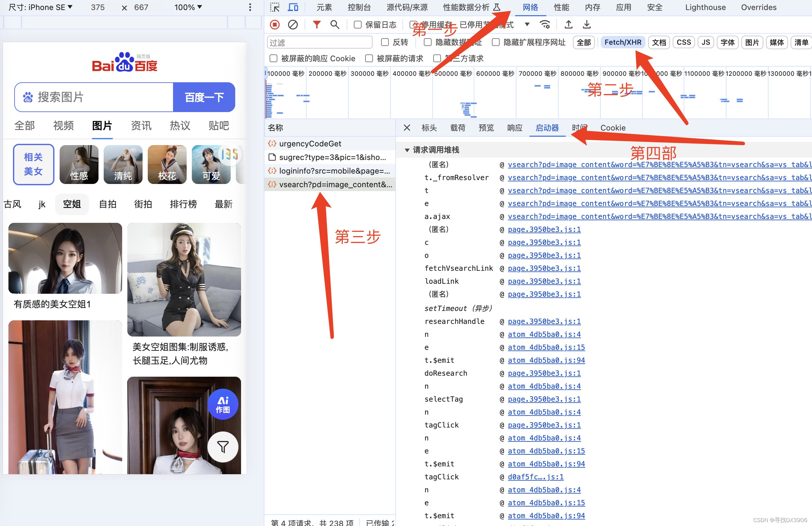This screenshot has height=526, width=812.
Task: Check the 反转 checkbox
Action: (x=385, y=42)
